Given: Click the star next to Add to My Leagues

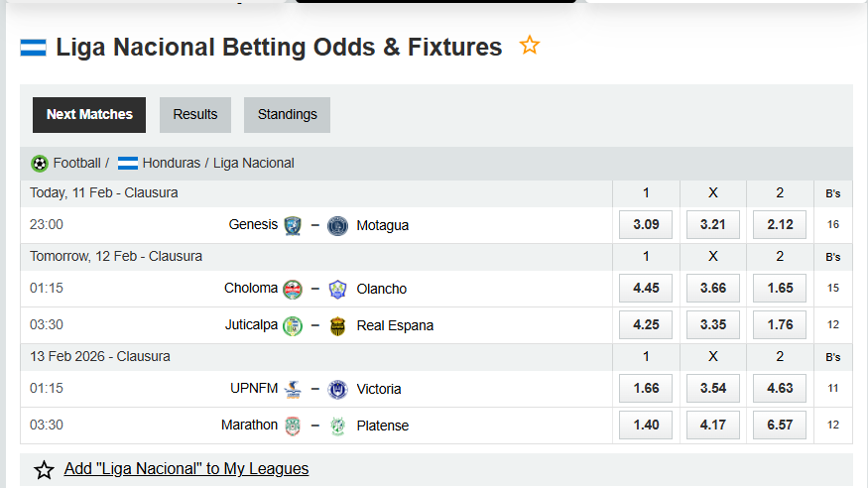Looking at the screenshot, I should [44, 470].
